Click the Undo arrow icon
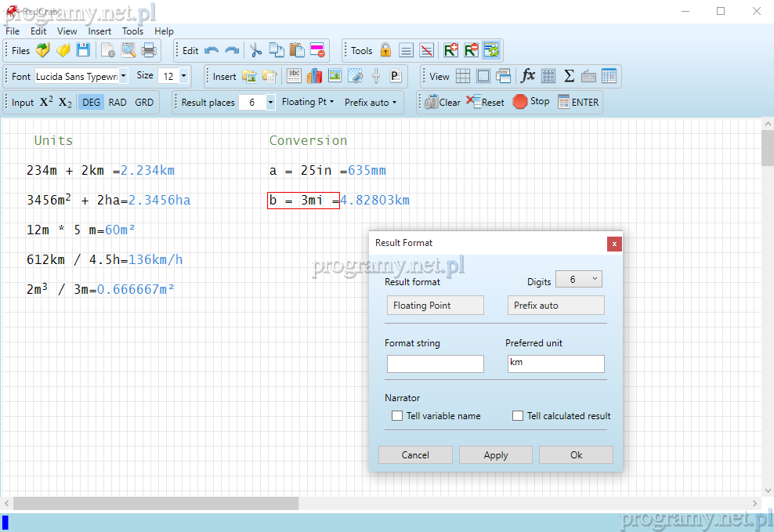This screenshot has width=774, height=532. coord(212,50)
